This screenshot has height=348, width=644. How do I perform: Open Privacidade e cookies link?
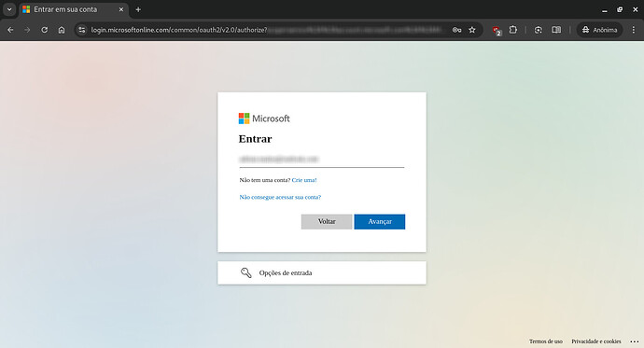[596, 341]
